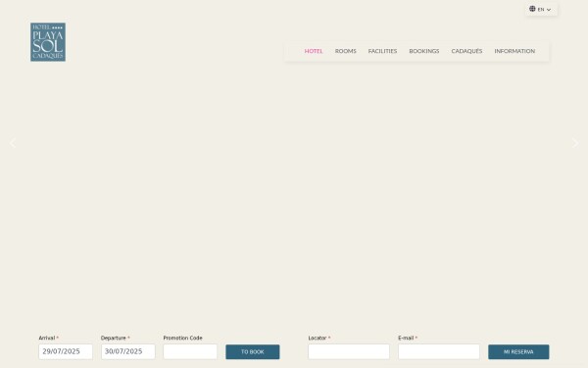Focus the Locator input field

pos(349,352)
